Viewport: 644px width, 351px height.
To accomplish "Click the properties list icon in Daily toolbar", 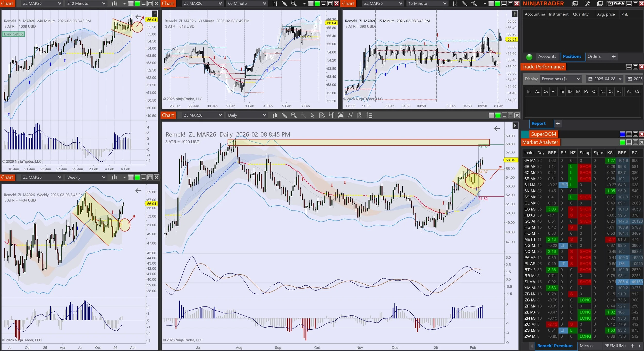I will (369, 115).
